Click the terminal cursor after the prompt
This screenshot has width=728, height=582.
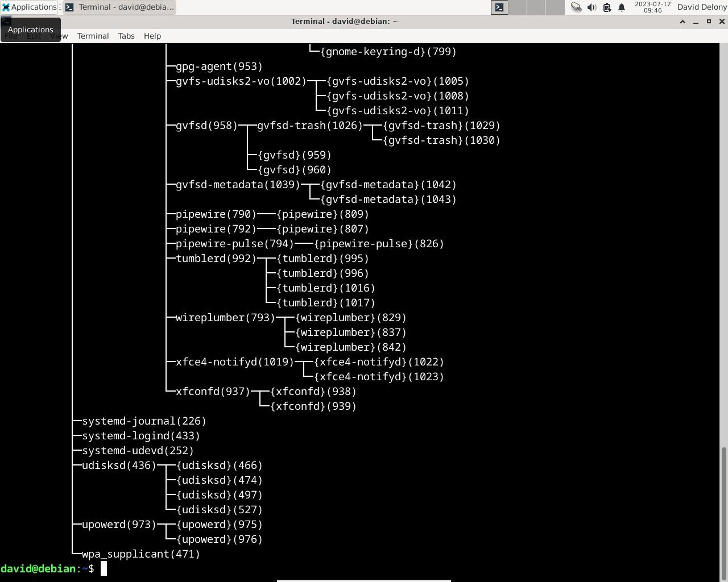pos(104,569)
